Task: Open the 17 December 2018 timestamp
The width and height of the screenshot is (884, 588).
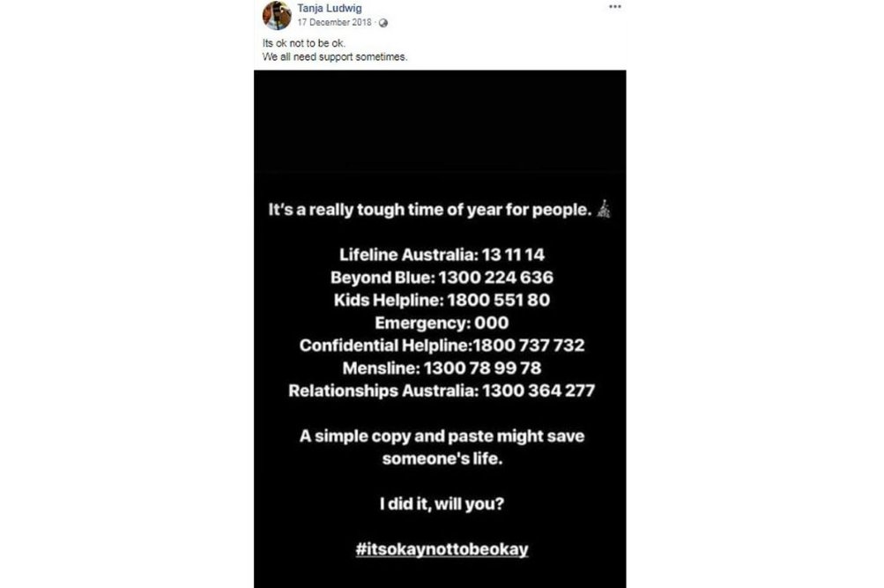Action: tap(334, 23)
